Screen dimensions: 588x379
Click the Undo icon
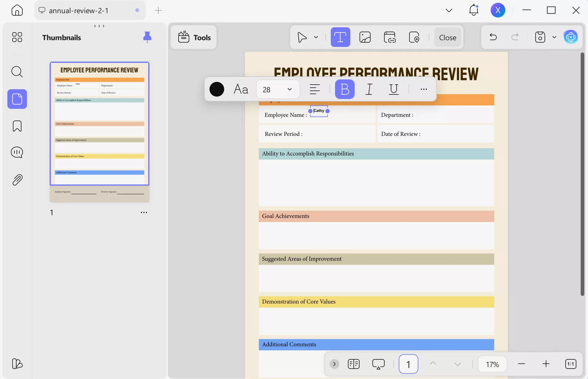tap(493, 37)
